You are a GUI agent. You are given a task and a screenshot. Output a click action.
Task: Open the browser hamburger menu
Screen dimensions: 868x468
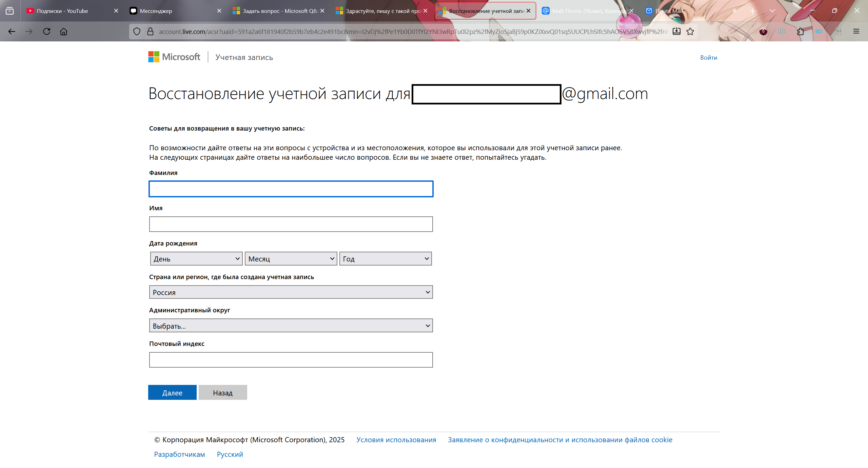[856, 32]
